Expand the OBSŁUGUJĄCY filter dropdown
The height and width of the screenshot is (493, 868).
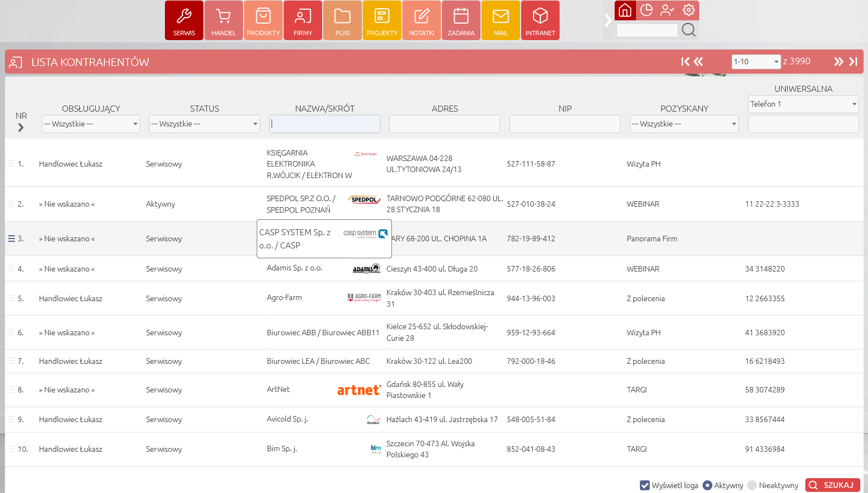(91, 124)
